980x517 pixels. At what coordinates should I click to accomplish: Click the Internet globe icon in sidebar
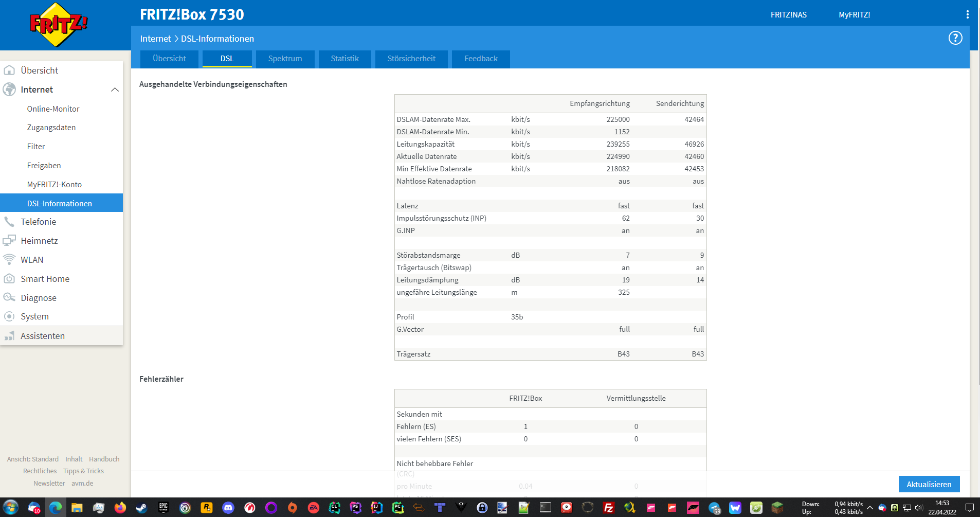click(x=9, y=90)
